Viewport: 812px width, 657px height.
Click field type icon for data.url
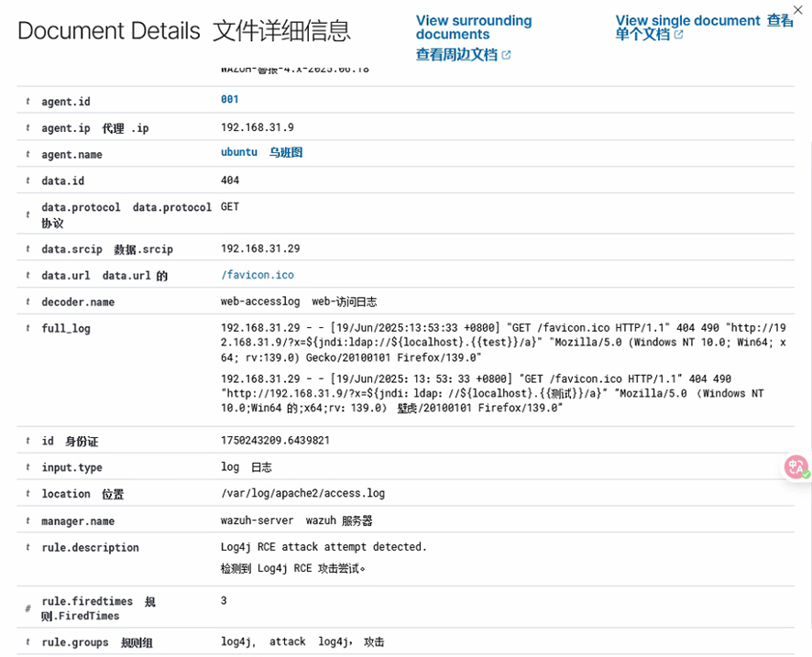click(x=27, y=276)
